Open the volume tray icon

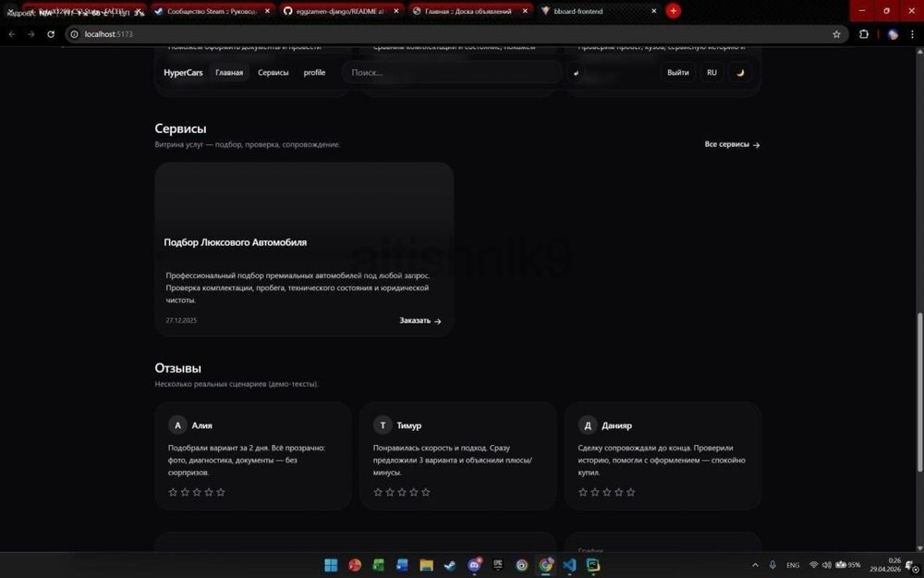pos(826,565)
